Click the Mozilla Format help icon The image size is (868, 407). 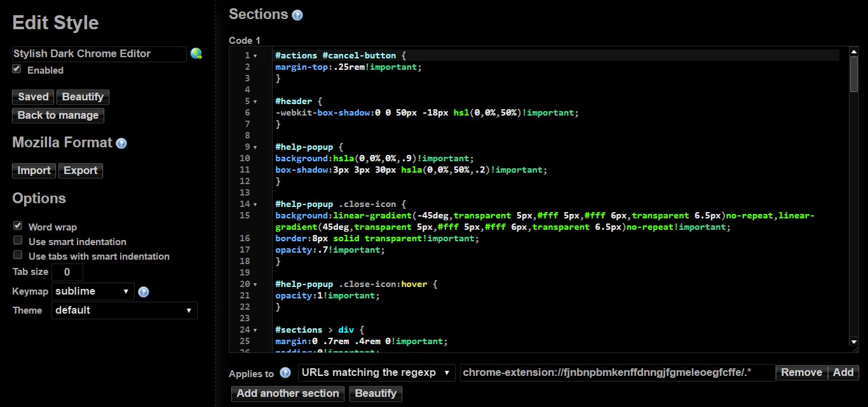(x=121, y=142)
